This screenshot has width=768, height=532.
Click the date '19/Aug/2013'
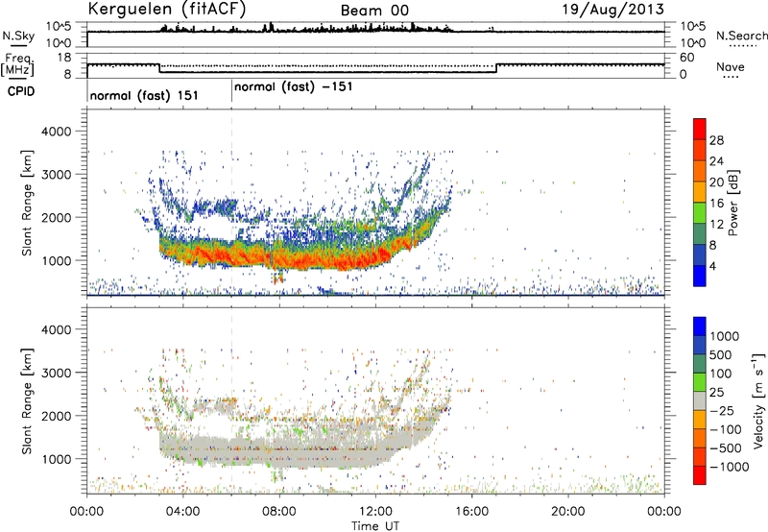pos(612,10)
